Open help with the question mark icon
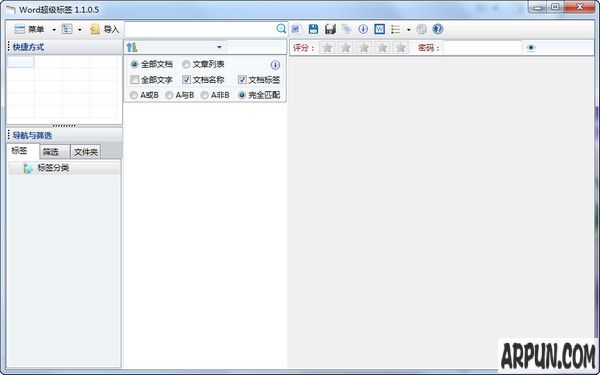The height and width of the screenshot is (375, 600). [x=438, y=29]
